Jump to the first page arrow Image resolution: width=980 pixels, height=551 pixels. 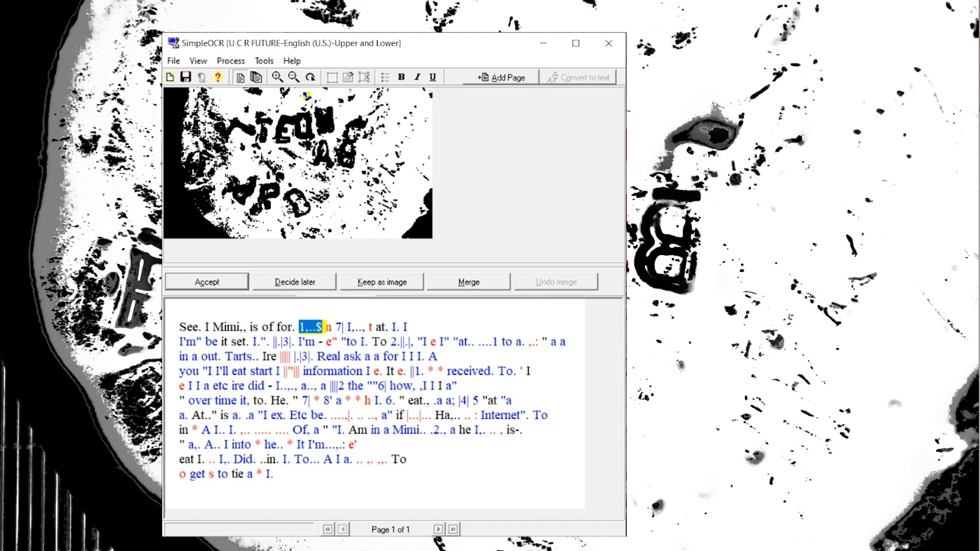[328, 529]
